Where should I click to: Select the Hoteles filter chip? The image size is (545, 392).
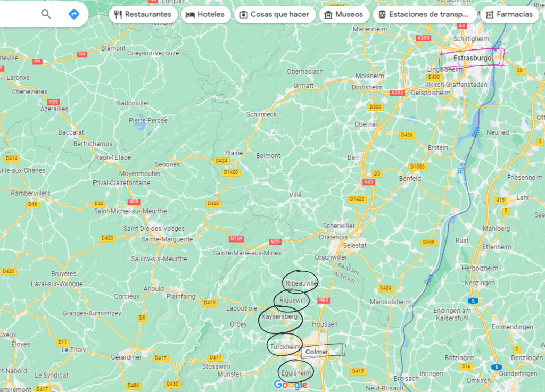205,14
